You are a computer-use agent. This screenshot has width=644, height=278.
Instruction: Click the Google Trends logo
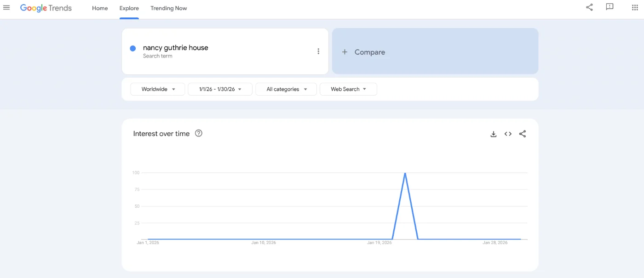[46, 8]
